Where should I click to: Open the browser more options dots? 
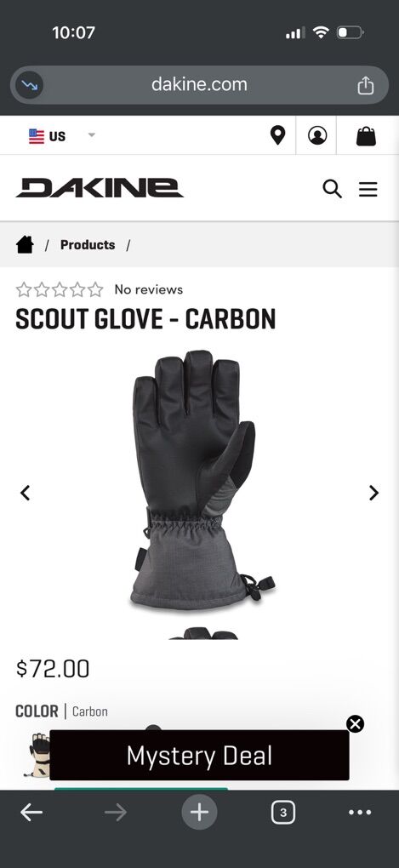[360, 812]
